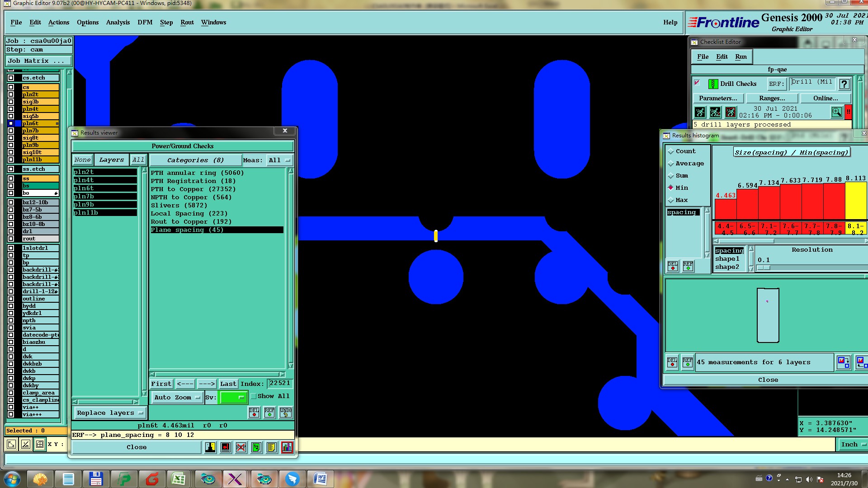The image size is (868, 488).
Task: Click the DEL icon in Results viewer
Action: [x=254, y=412]
